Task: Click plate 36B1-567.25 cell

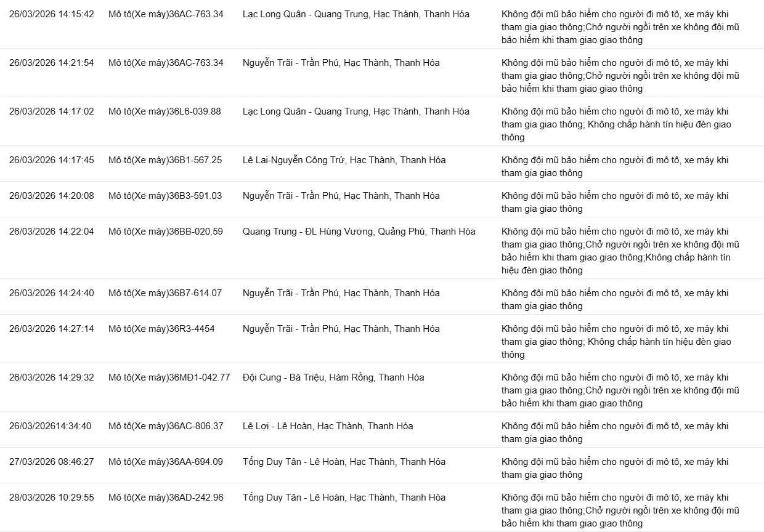Action: coord(165,160)
